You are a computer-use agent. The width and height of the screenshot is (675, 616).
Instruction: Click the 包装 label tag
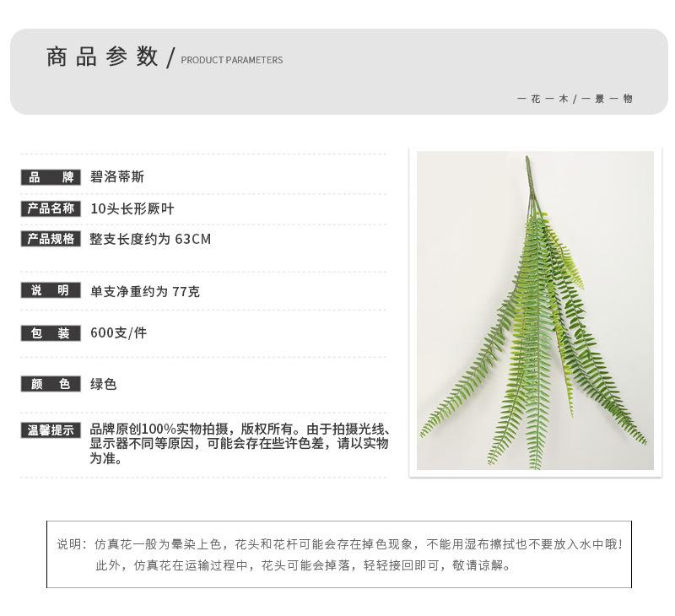coord(51,333)
